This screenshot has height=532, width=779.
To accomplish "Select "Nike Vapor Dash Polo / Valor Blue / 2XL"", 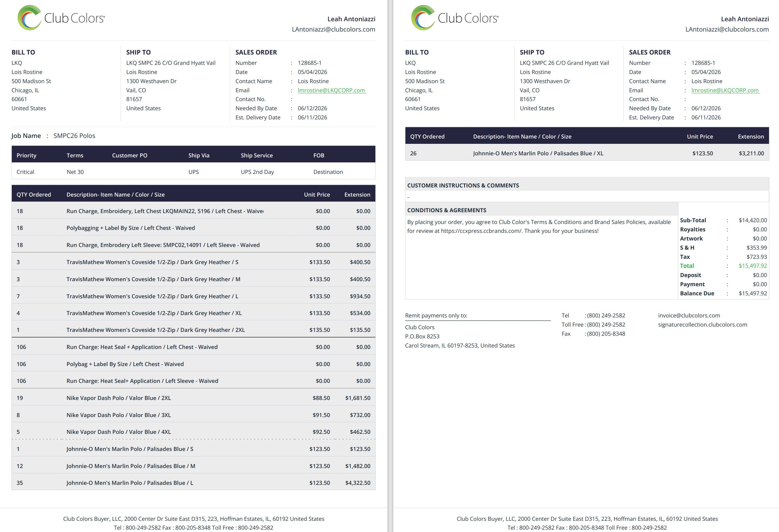I will click(x=119, y=398).
